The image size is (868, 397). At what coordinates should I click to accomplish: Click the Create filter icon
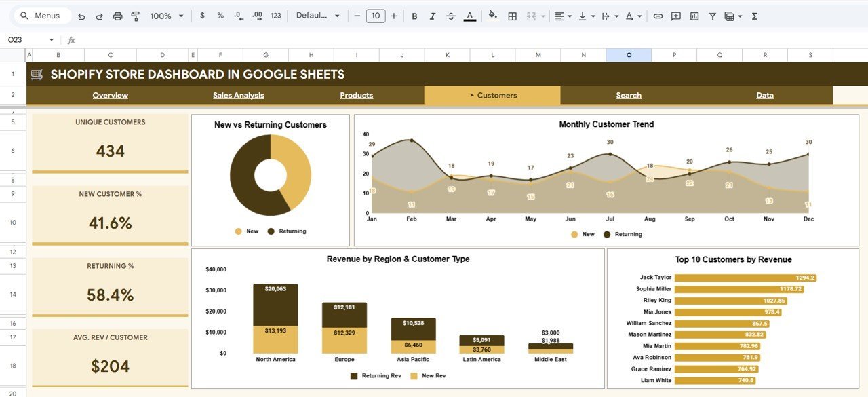712,15
